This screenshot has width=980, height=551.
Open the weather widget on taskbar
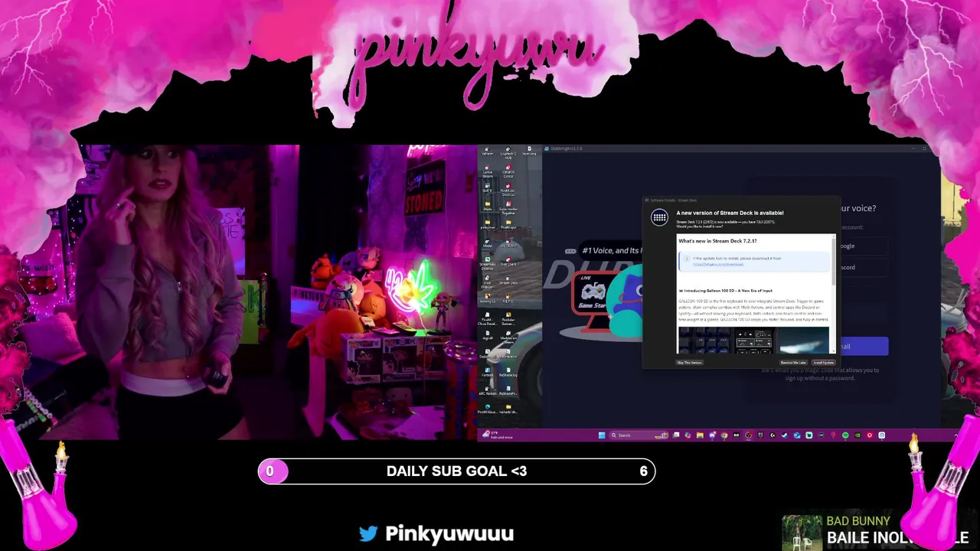[x=496, y=435]
